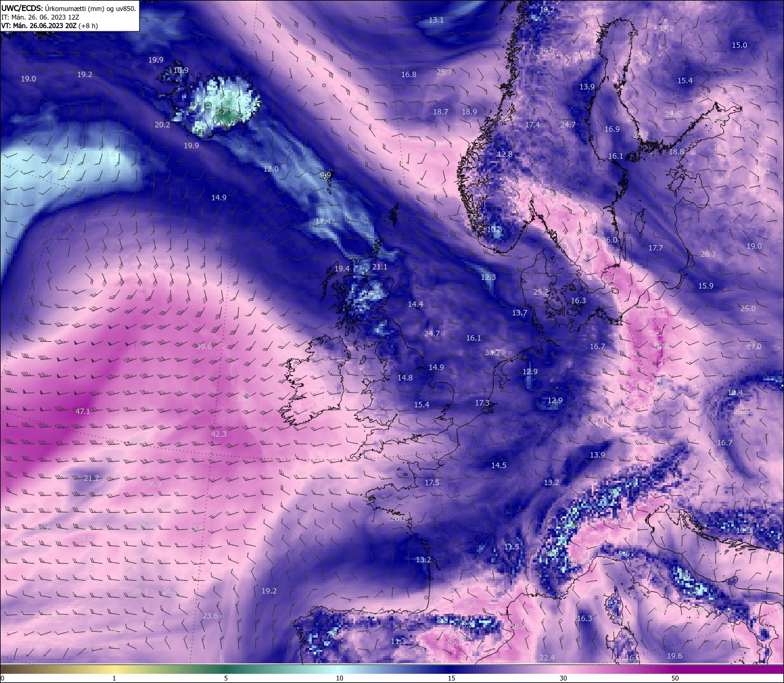Click the 18.8 value near Finland
784x683 pixels.
tap(676, 152)
